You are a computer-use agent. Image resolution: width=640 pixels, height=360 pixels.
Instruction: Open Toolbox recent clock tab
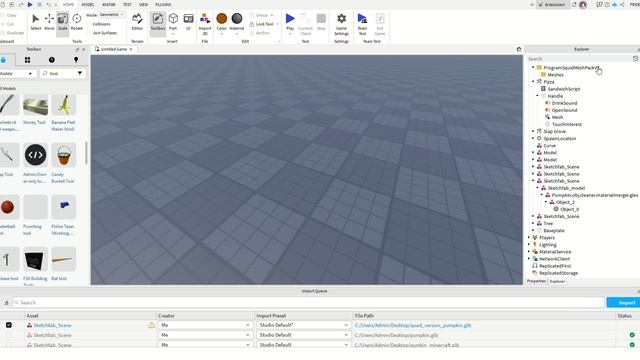click(52, 60)
